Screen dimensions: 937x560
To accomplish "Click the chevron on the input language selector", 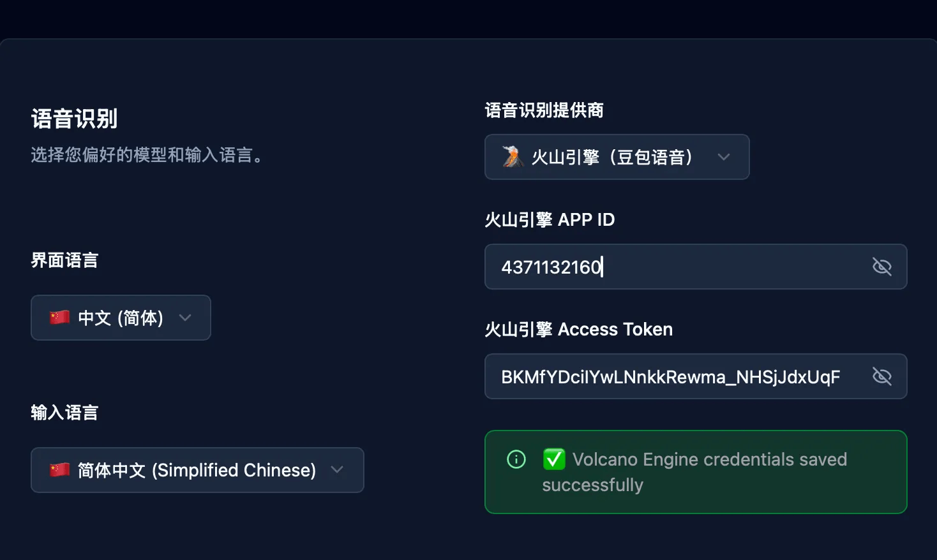I will pyautogui.click(x=338, y=469).
